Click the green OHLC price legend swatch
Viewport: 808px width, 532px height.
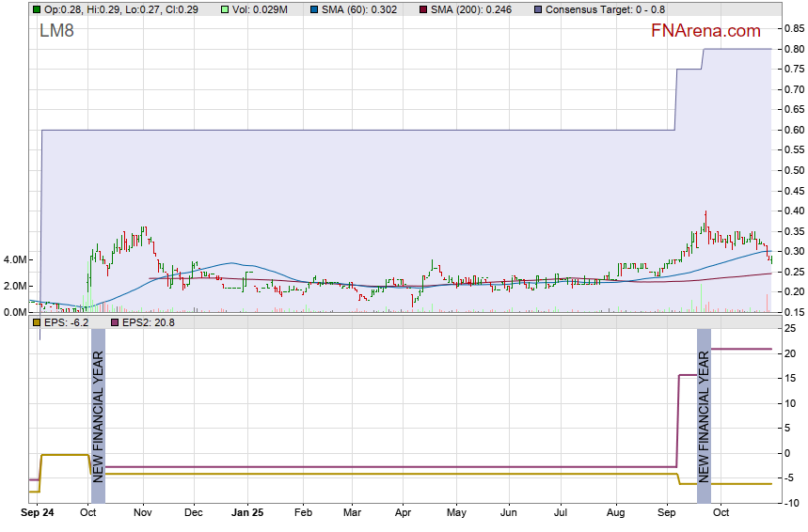(37, 8)
